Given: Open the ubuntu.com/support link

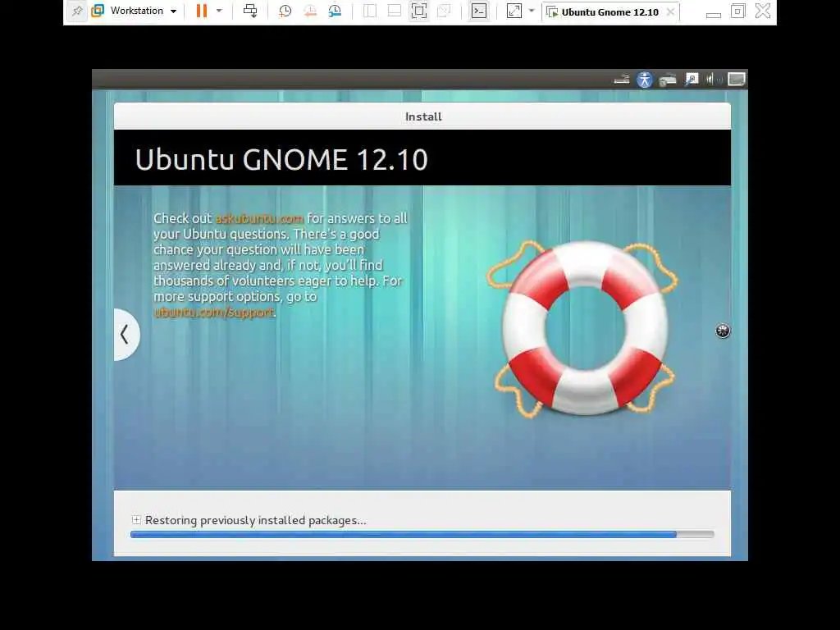Looking at the screenshot, I should 214,312.
